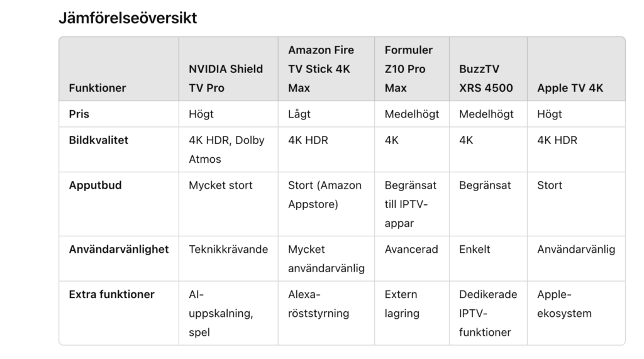Select the Alexa-röststyrning cell

[x=318, y=304]
